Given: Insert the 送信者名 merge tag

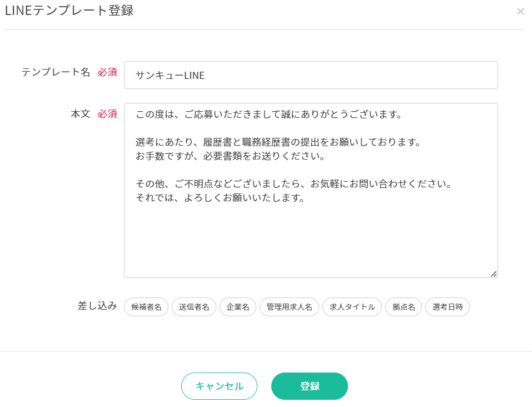Looking at the screenshot, I should 193,307.
